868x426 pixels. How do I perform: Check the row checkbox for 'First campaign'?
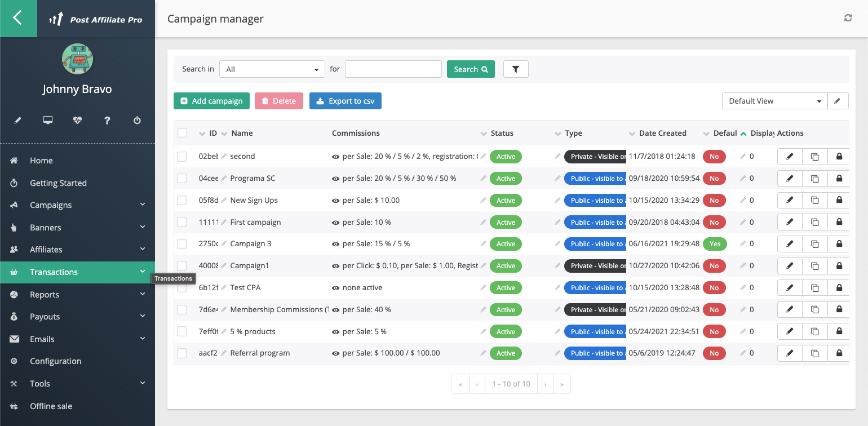tap(182, 221)
